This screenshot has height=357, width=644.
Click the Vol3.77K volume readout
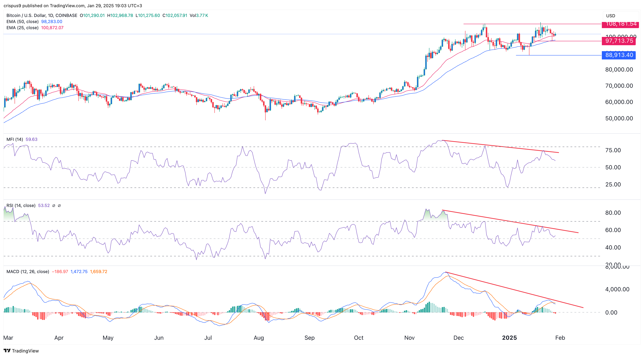199,15
